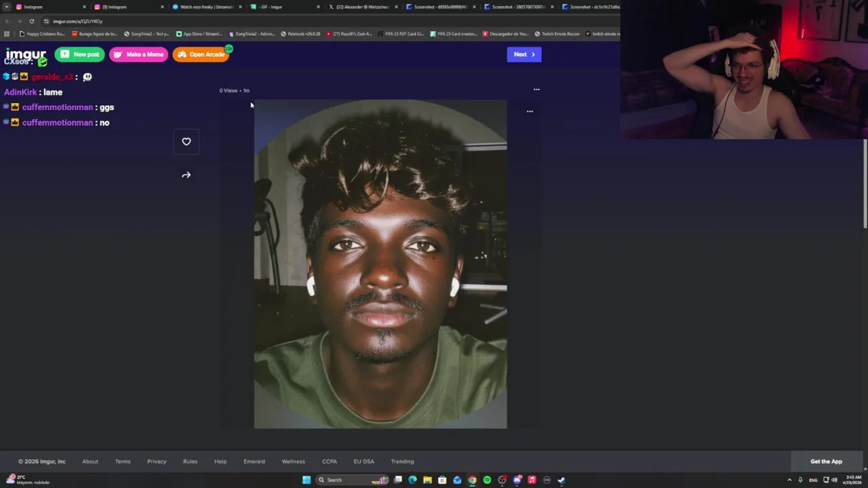
Task: Close the first Instagram tab
Action: (84, 7)
